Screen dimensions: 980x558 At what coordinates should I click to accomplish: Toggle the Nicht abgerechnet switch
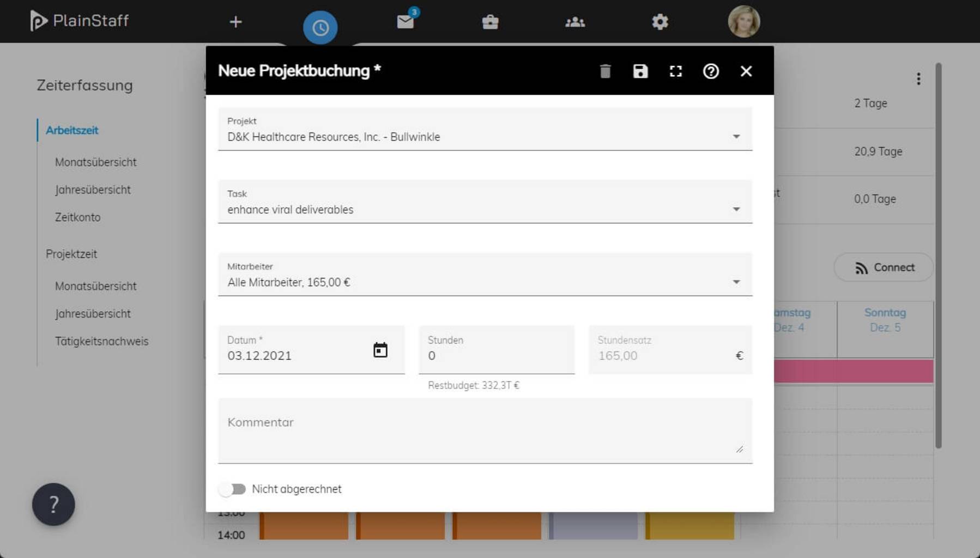click(x=233, y=489)
